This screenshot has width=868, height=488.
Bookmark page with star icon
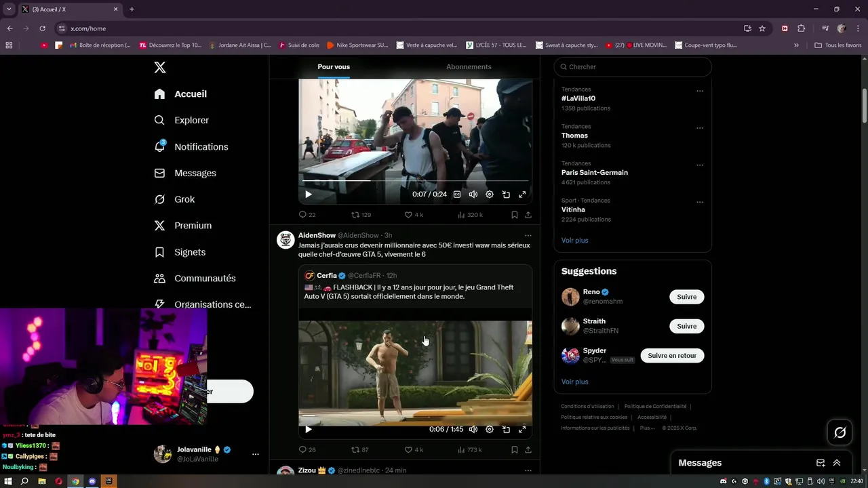[x=762, y=28]
